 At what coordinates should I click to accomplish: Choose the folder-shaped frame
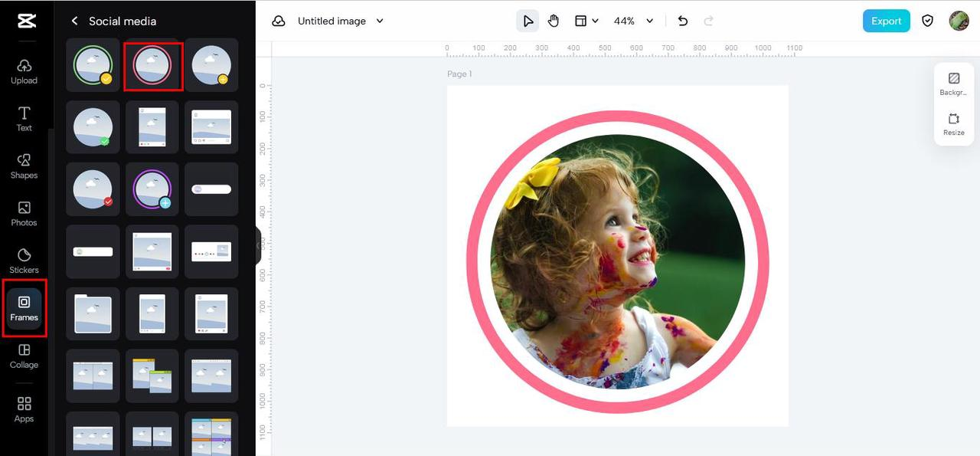click(93, 313)
